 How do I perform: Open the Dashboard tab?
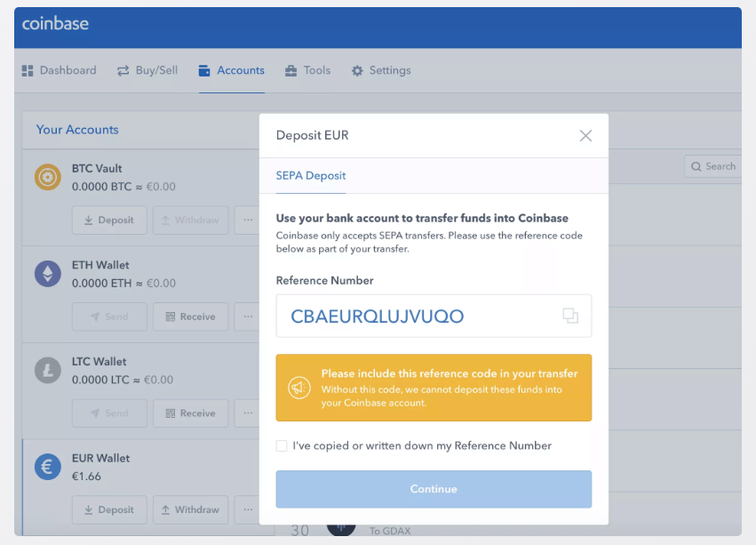pyautogui.click(x=60, y=70)
